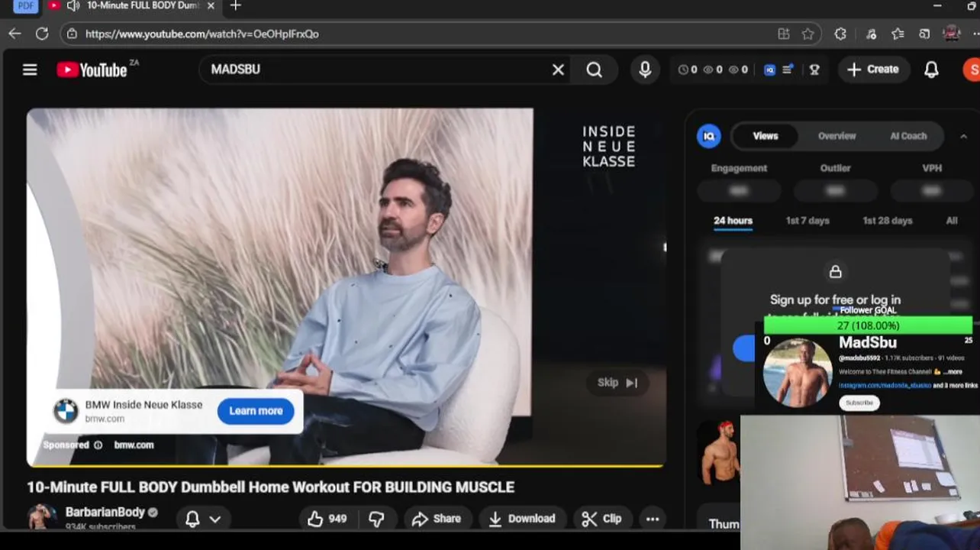This screenshot has width=980, height=550.
Task: Start voice search with microphone icon
Action: (645, 70)
